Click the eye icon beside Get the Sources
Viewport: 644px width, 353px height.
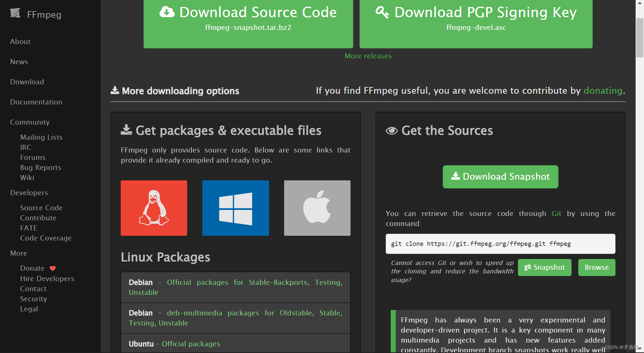point(391,131)
